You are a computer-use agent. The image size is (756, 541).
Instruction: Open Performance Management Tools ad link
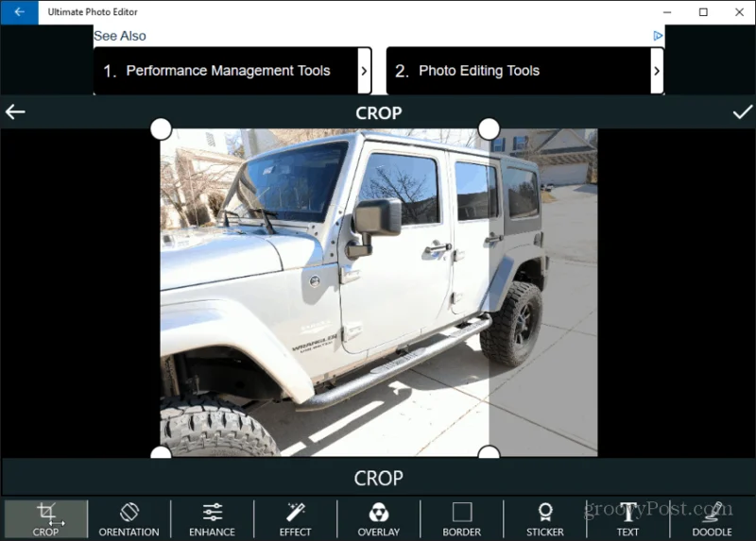pyautogui.click(x=226, y=71)
